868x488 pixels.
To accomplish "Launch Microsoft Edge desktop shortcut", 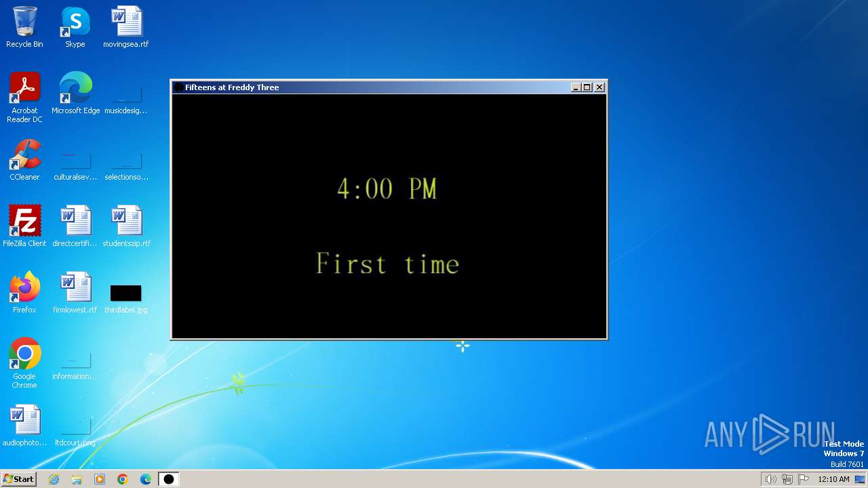I will (75, 94).
